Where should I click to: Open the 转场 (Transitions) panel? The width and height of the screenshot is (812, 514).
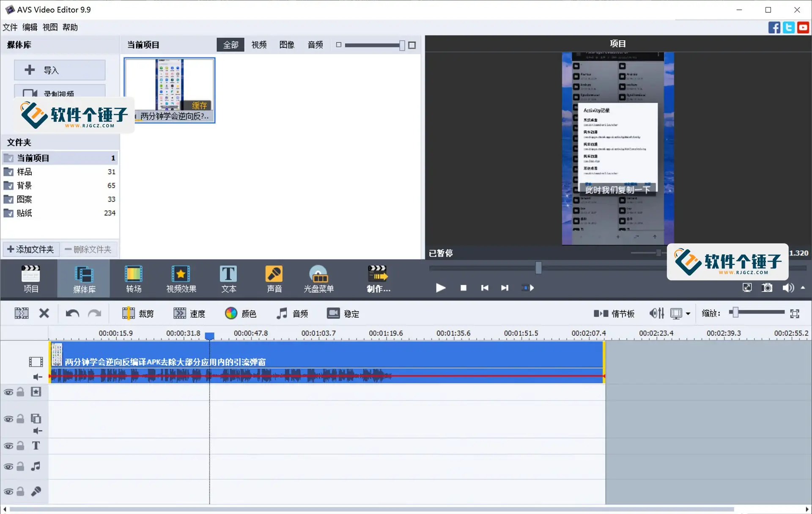click(133, 278)
